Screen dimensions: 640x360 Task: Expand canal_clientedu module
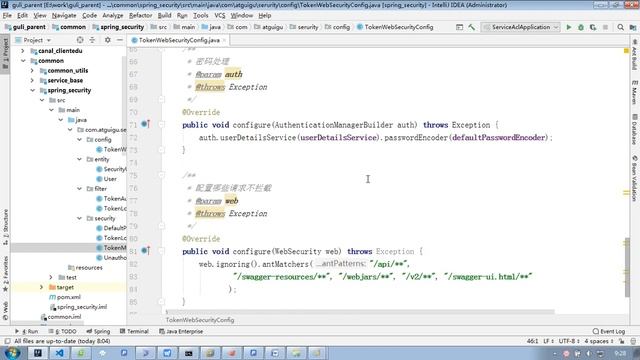(23, 51)
